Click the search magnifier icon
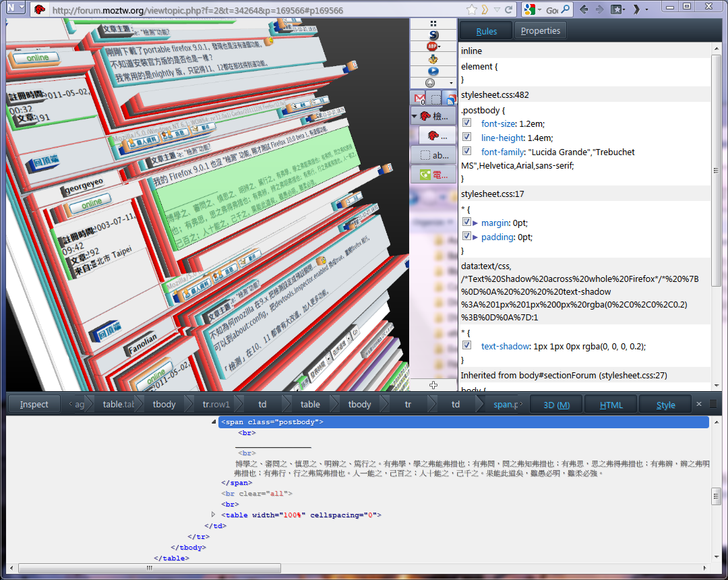728x580 pixels. coord(566,9)
